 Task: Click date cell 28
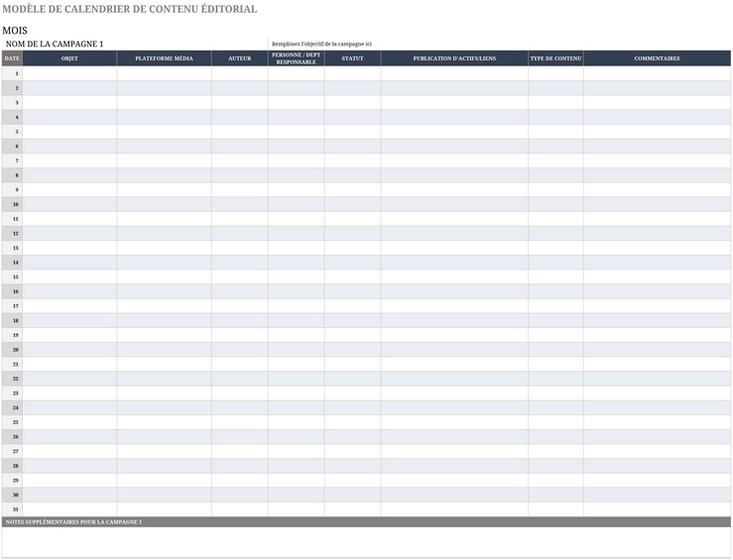coord(12,466)
